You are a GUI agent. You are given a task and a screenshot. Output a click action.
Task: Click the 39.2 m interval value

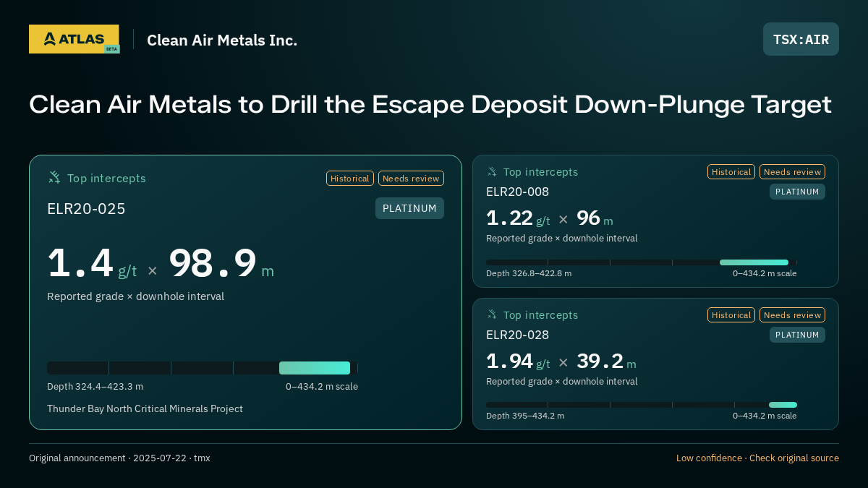click(x=606, y=361)
